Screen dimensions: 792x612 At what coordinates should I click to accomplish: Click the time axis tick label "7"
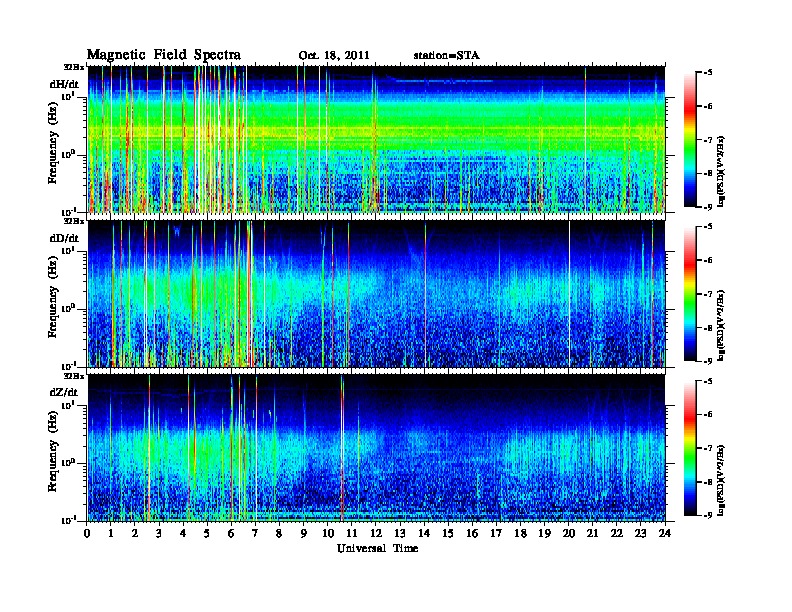pos(256,533)
